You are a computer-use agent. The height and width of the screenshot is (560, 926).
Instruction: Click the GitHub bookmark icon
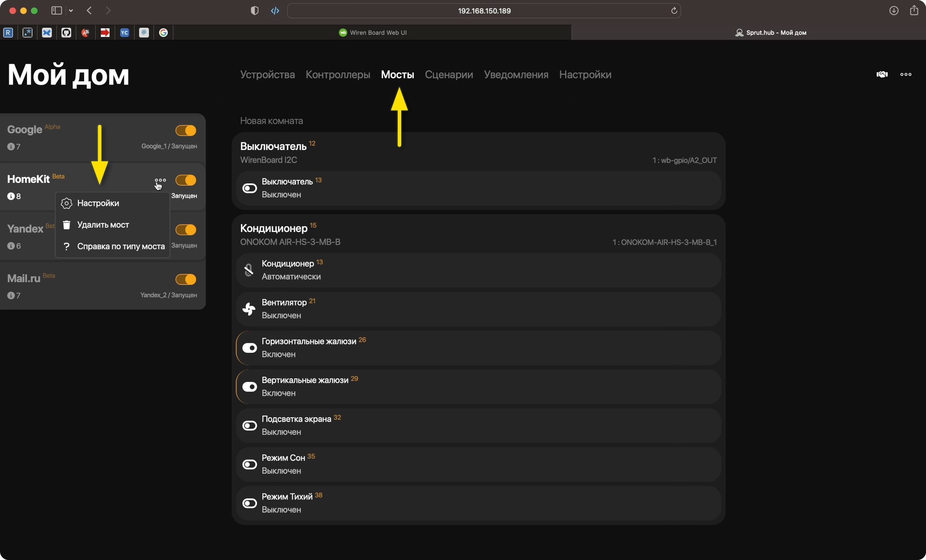[x=66, y=33]
